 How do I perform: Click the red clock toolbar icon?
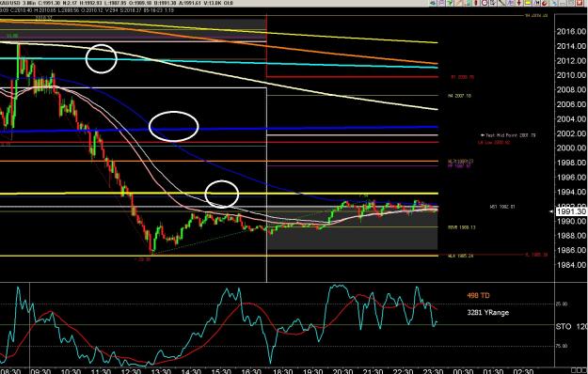[x=485, y=3]
